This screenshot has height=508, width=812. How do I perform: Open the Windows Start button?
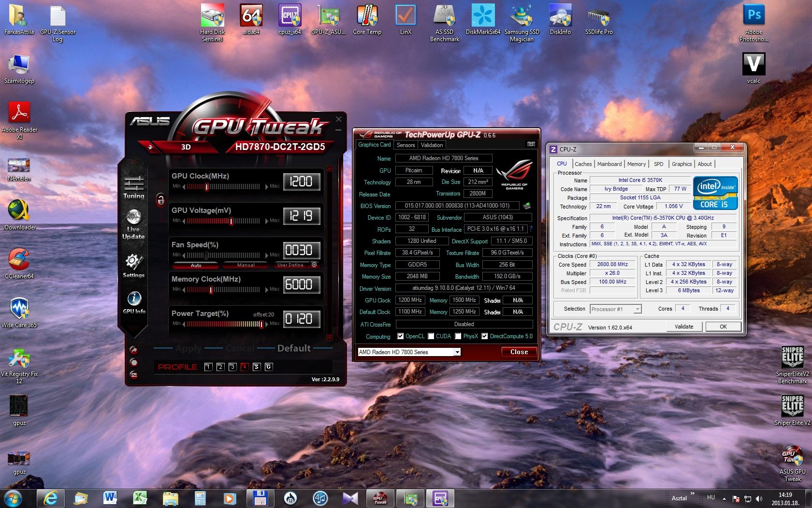point(13,498)
